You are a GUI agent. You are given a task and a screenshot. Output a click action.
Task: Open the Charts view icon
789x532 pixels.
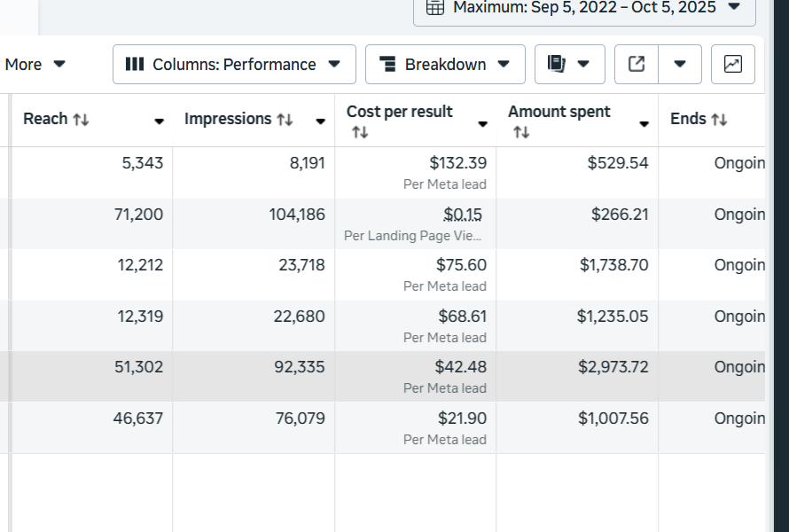[733, 64]
